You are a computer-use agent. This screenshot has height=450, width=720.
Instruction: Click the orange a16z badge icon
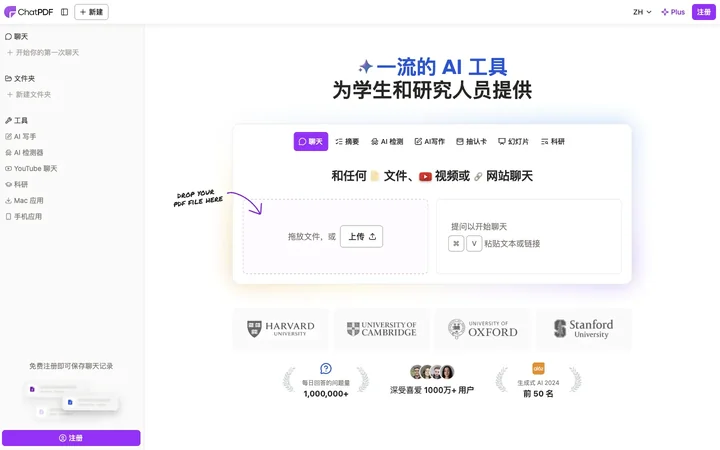538,368
